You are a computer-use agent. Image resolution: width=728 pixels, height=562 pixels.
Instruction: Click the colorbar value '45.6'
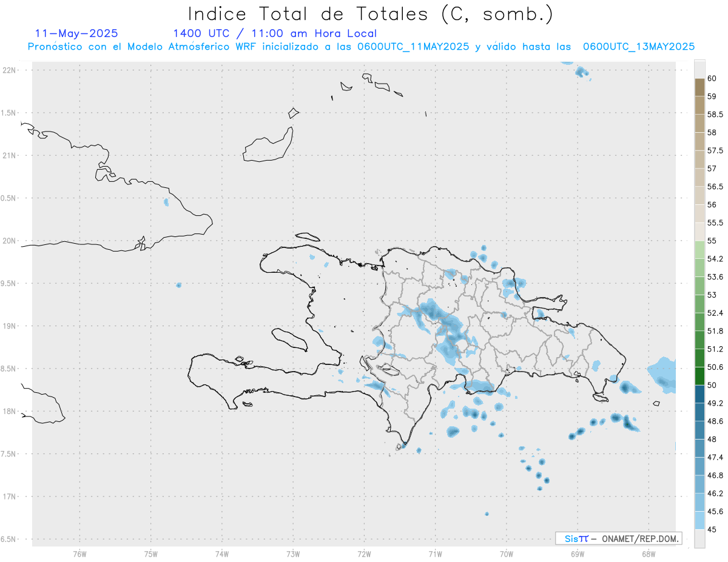[x=715, y=511]
